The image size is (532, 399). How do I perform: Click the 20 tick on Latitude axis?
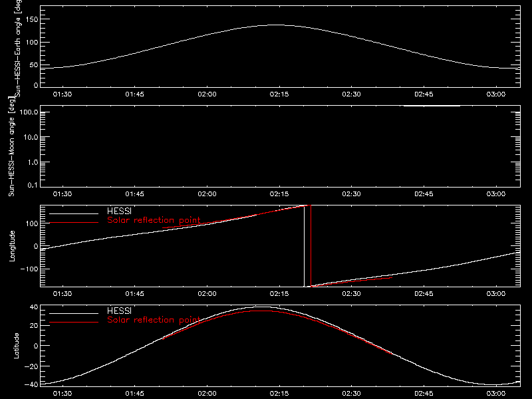pos(34,326)
